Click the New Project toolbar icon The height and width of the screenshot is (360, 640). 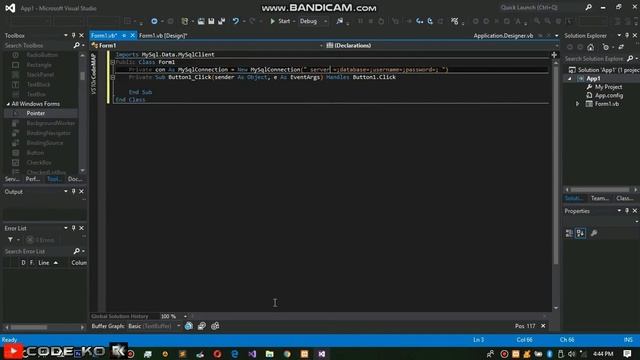click(x=185, y=21)
